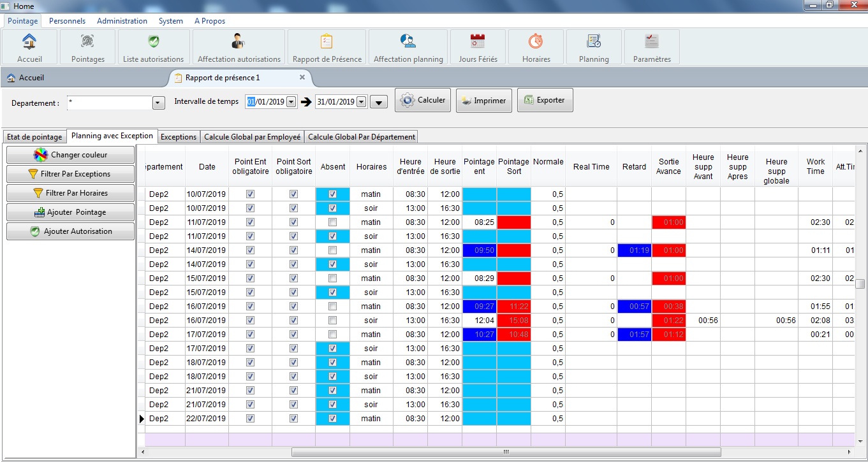This screenshot has height=462, width=868.
Task: Open the Personnels menu
Action: coord(67,21)
